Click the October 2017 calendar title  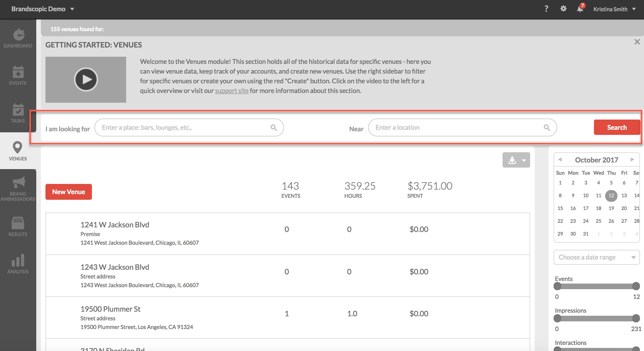pos(597,160)
